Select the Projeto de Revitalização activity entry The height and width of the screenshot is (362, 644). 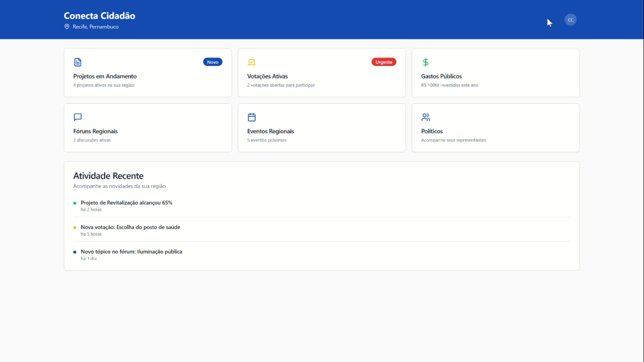[126, 203]
